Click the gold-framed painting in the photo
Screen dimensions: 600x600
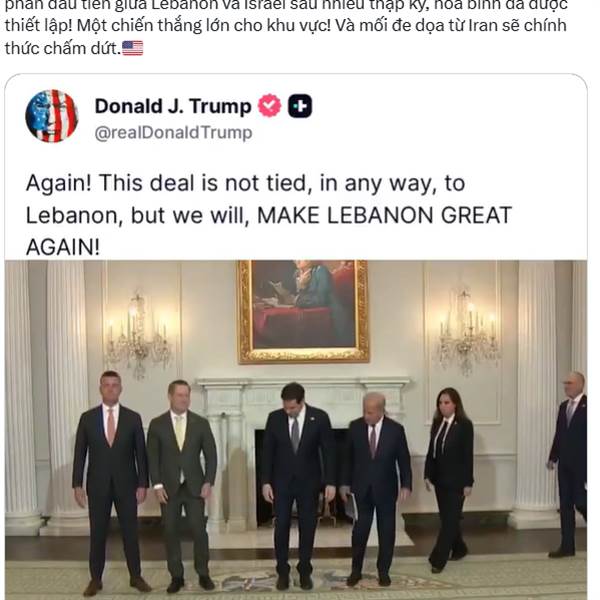[x=303, y=311]
